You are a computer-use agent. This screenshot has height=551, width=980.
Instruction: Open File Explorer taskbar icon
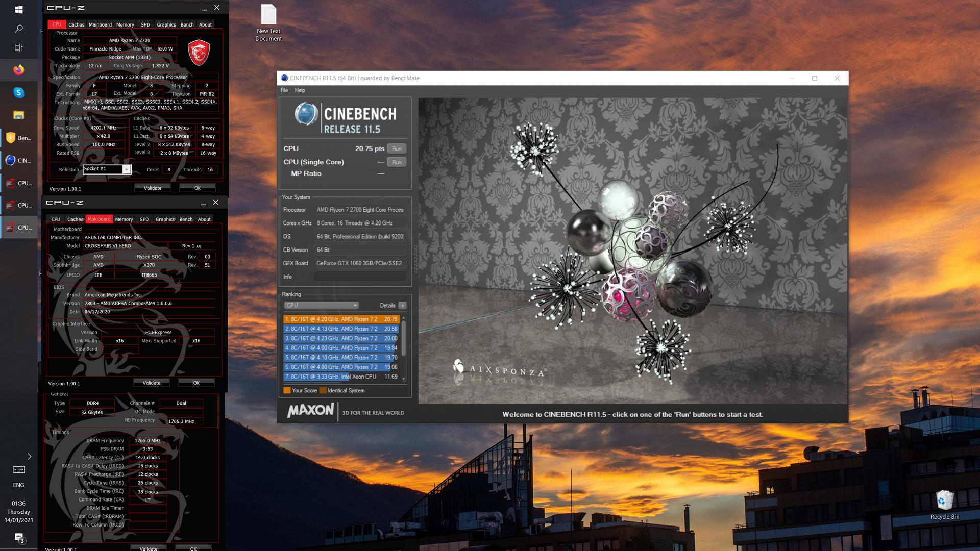pyautogui.click(x=18, y=115)
